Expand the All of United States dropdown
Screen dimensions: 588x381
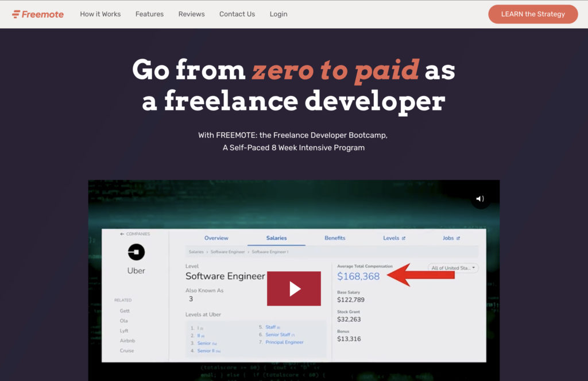pos(453,268)
